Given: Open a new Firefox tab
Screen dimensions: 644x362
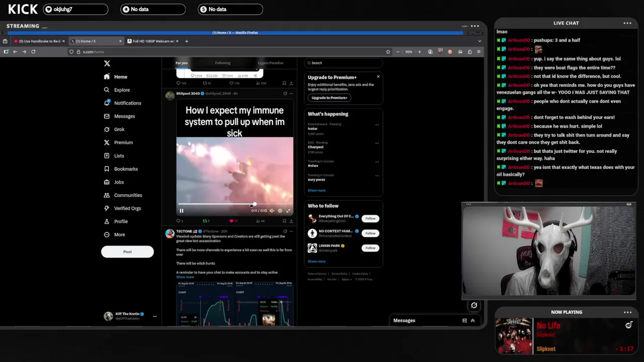Looking at the screenshot, I should pyautogui.click(x=187, y=41).
